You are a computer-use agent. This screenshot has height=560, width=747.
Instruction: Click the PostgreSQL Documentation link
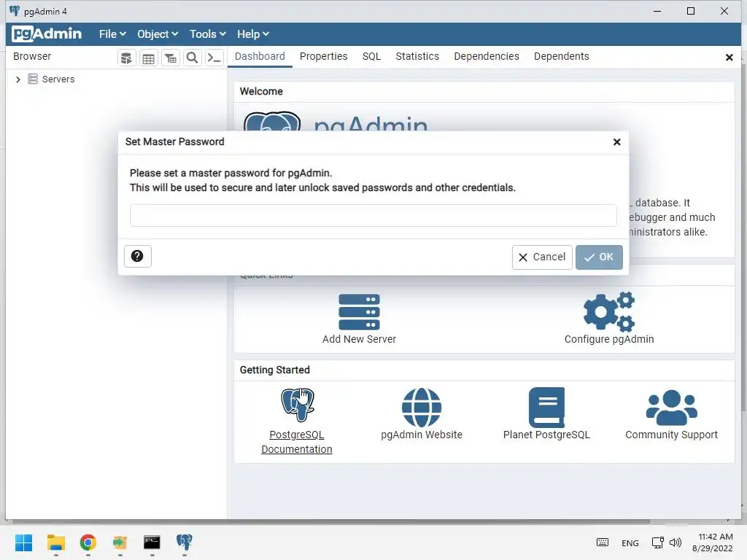(x=297, y=442)
